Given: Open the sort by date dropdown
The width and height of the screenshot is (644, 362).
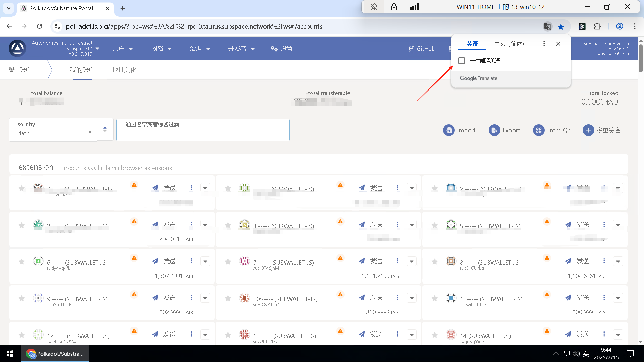Looking at the screenshot, I should (x=54, y=133).
